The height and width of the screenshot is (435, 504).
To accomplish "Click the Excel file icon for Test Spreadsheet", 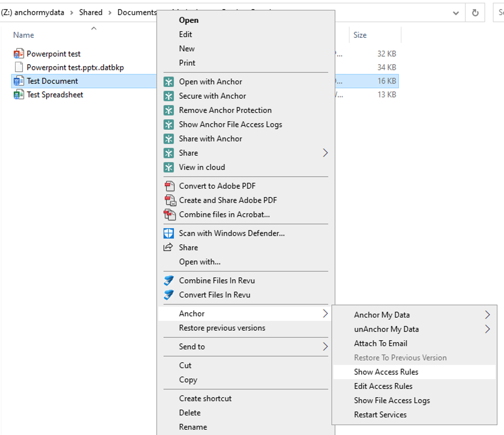I will (19, 95).
